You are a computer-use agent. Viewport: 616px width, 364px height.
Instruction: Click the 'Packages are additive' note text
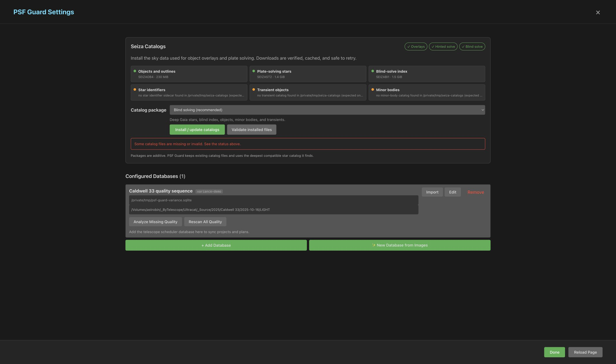tap(222, 156)
